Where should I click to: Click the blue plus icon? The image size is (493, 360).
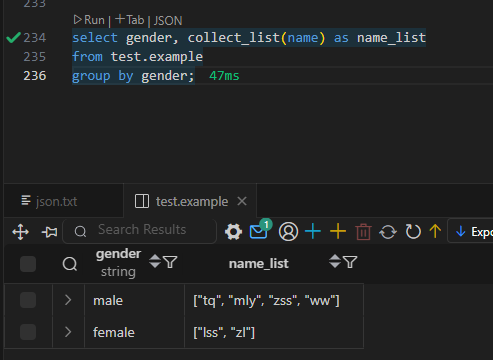click(x=313, y=231)
